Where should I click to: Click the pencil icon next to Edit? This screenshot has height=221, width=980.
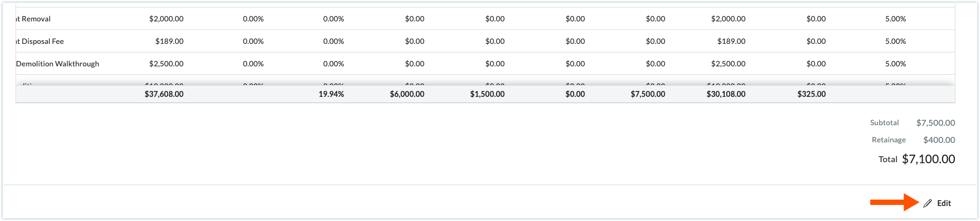tap(928, 203)
